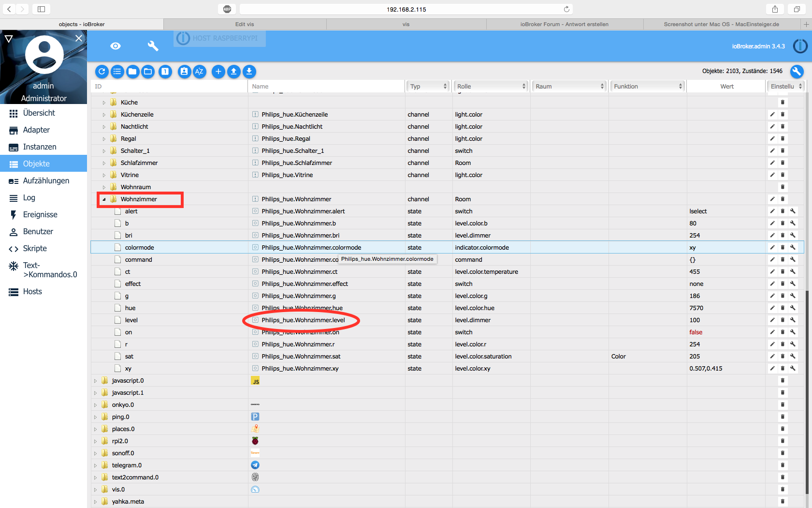Viewport: 812px width, 508px height.
Task: Toggle the Safari sidebar button
Action: (x=41, y=9)
